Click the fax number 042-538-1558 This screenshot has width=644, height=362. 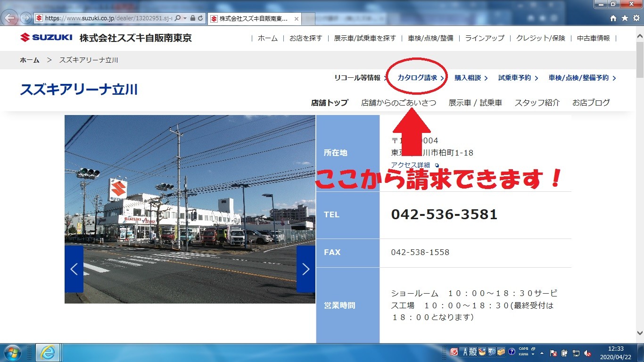pyautogui.click(x=420, y=252)
